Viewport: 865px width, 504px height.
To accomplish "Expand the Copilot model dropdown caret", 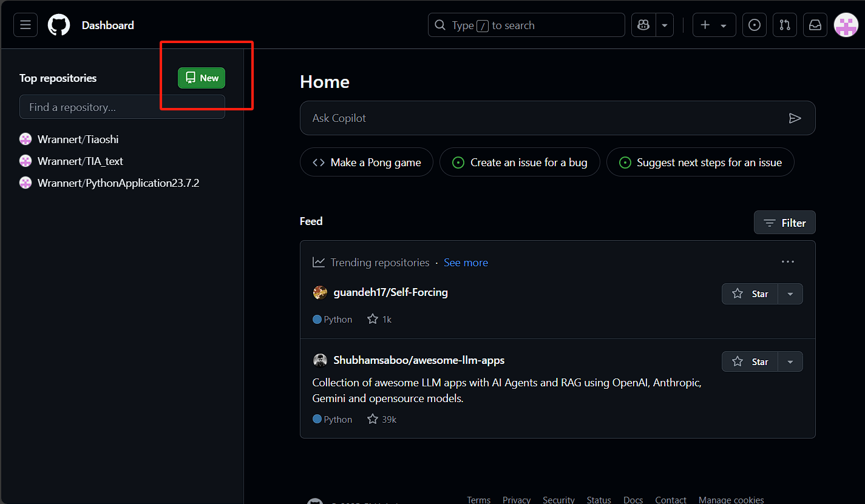I will [x=664, y=25].
